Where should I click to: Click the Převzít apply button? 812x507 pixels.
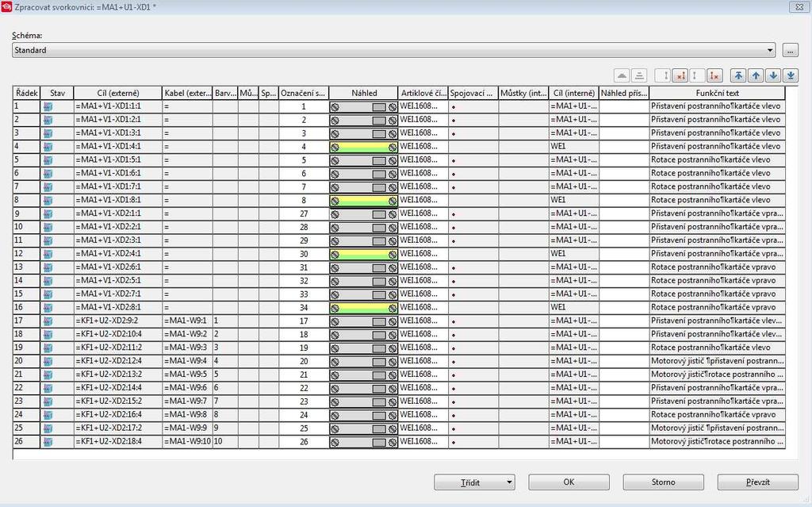[757, 482]
